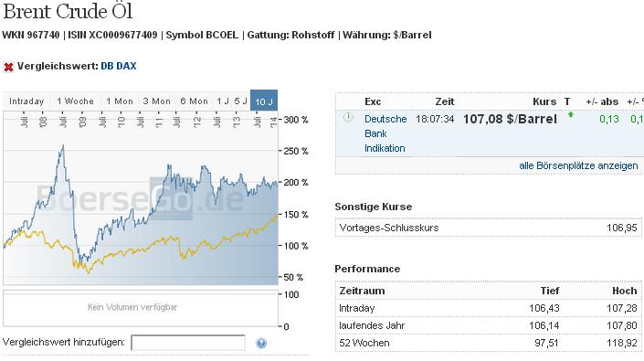Screen dimensions: 644x361
Task: Open Deutsche Bank Indikation exchange link
Action: [385, 133]
